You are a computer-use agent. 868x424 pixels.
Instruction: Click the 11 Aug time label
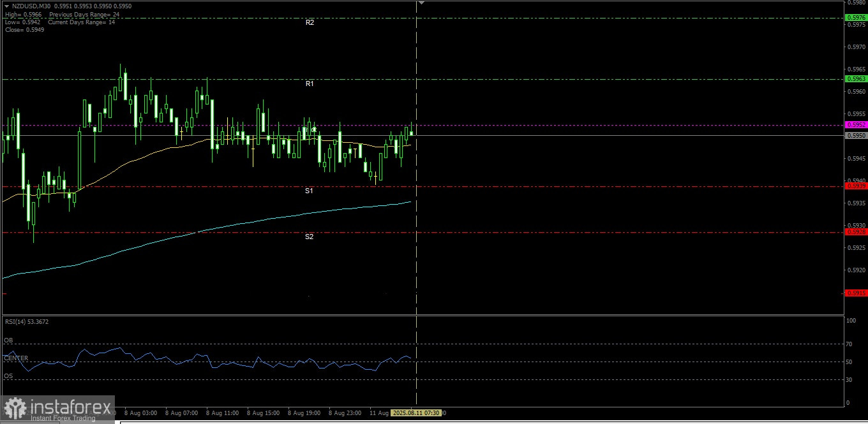tap(380, 413)
